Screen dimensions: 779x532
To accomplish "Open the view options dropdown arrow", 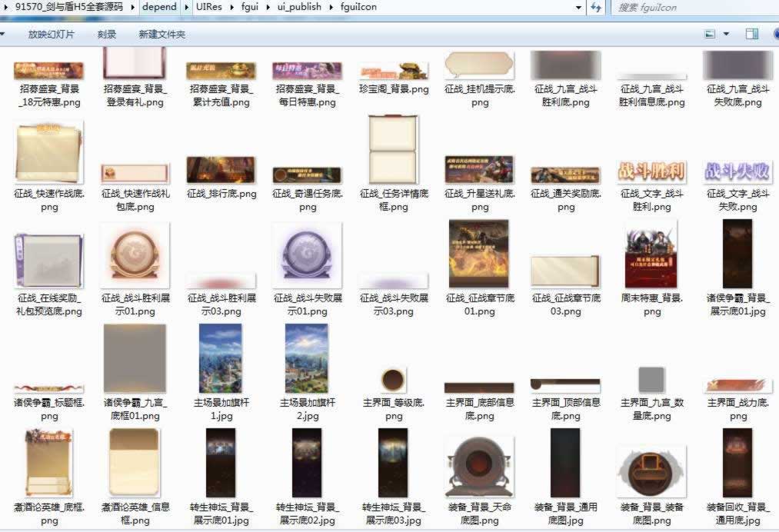I will tap(726, 34).
